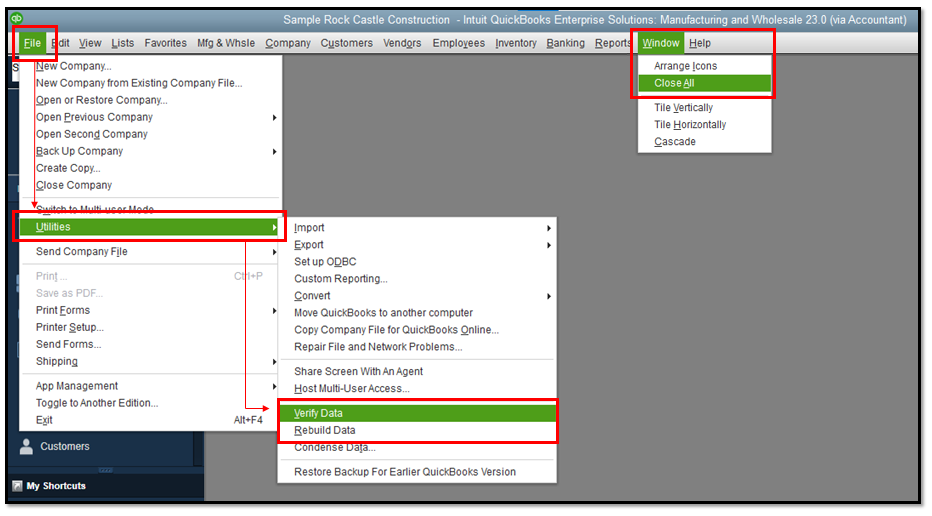
Task: Open the File menu
Action: click(32, 43)
